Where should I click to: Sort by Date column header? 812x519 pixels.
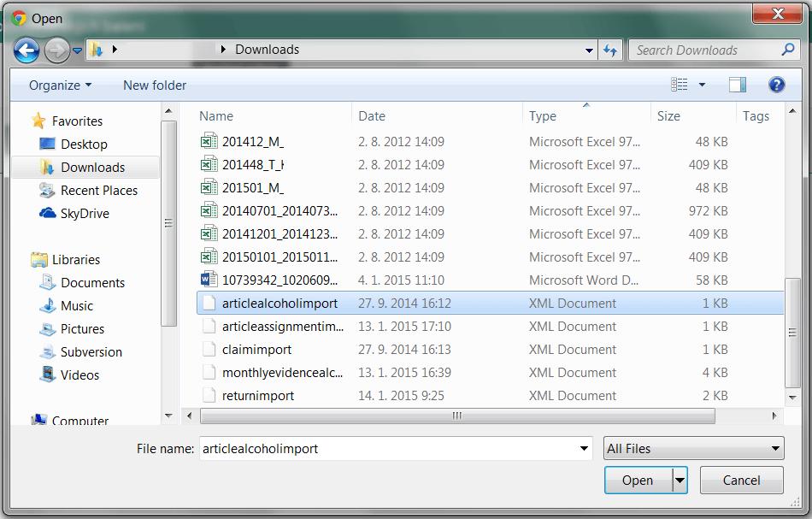pyautogui.click(x=372, y=116)
